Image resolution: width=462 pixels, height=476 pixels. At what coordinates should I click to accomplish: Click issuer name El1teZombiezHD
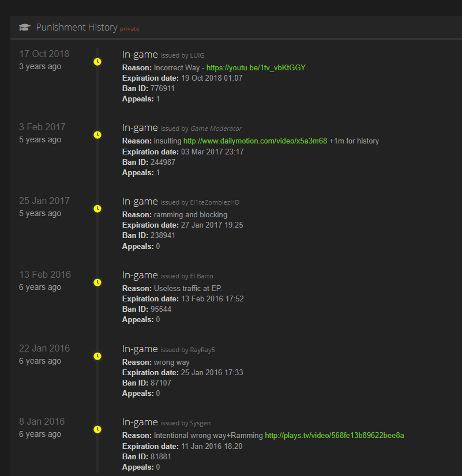[x=215, y=203]
